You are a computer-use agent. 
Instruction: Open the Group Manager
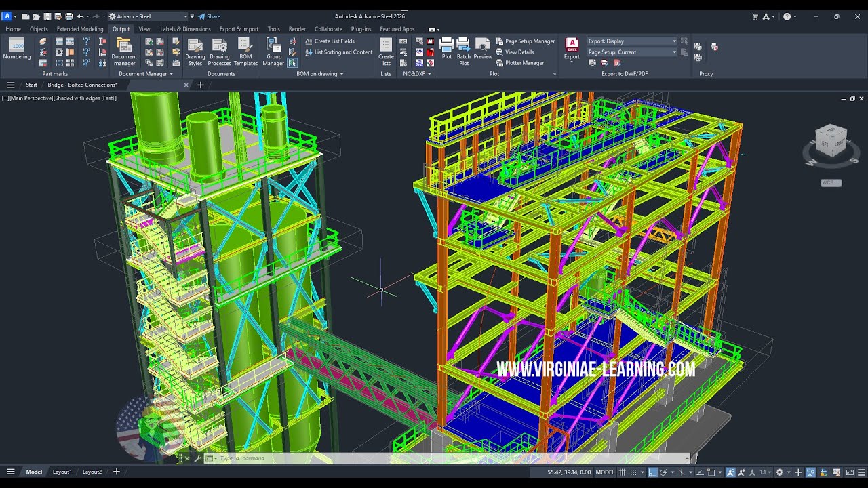click(x=273, y=52)
